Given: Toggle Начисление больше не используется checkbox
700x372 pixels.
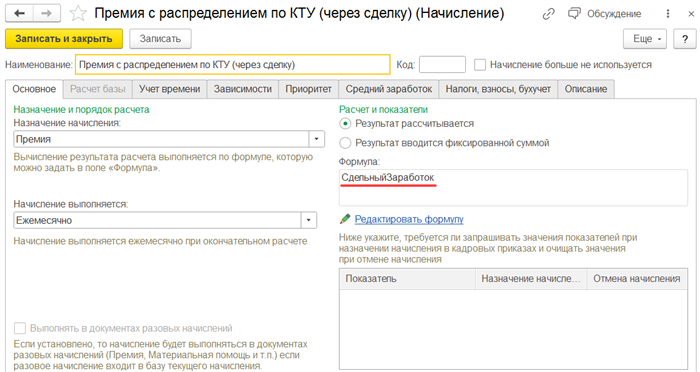Looking at the screenshot, I should click(x=480, y=65).
